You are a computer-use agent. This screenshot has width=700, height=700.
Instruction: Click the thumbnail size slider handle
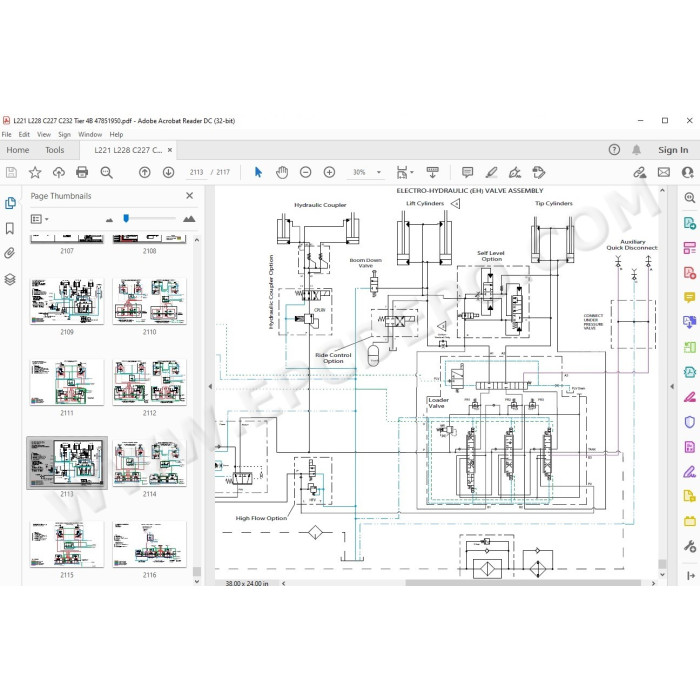click(126, 218)
